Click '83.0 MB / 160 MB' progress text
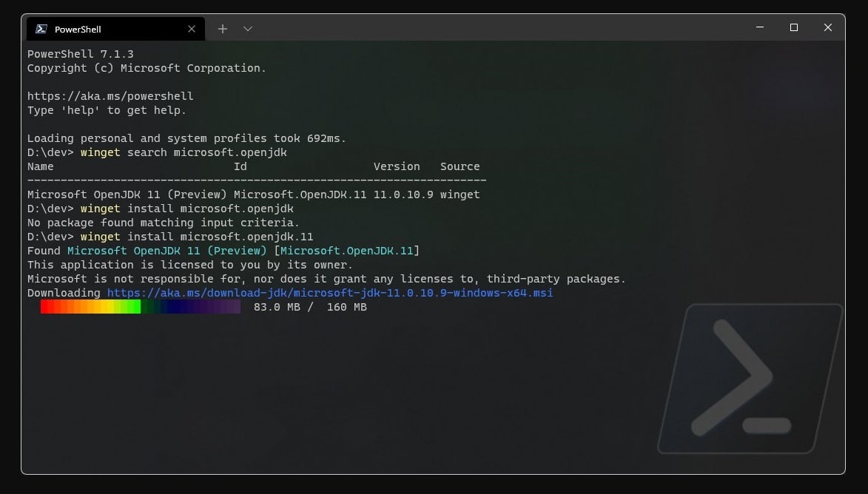The height and width of the screenshot is (494, 868). (x=310, y=307)
